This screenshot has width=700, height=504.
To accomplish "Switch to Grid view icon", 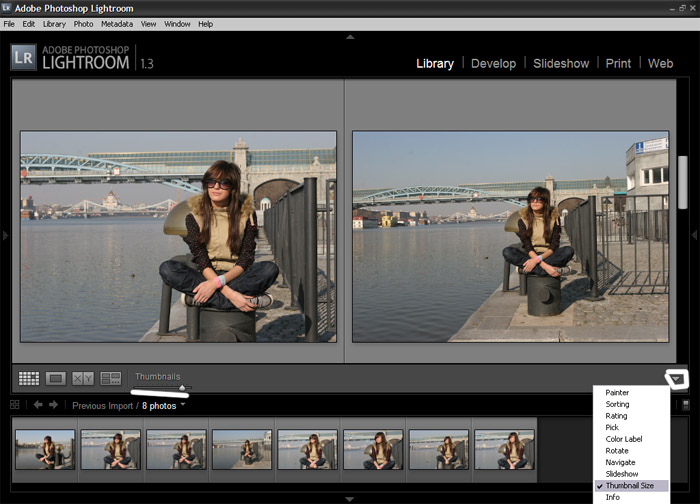I will [x=29, y=378].
